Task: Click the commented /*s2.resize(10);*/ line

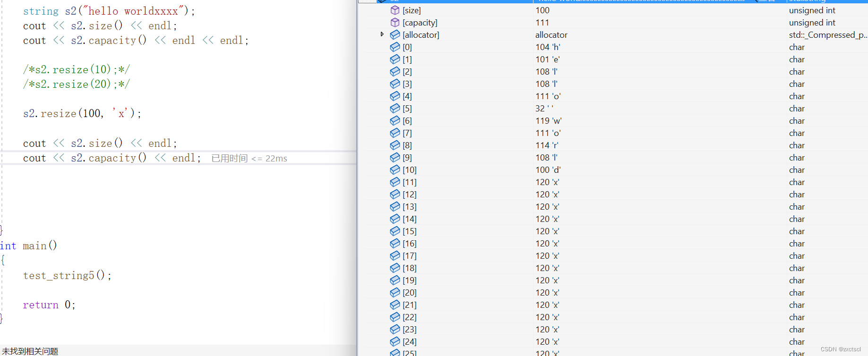Action: (x=77, y=69)
